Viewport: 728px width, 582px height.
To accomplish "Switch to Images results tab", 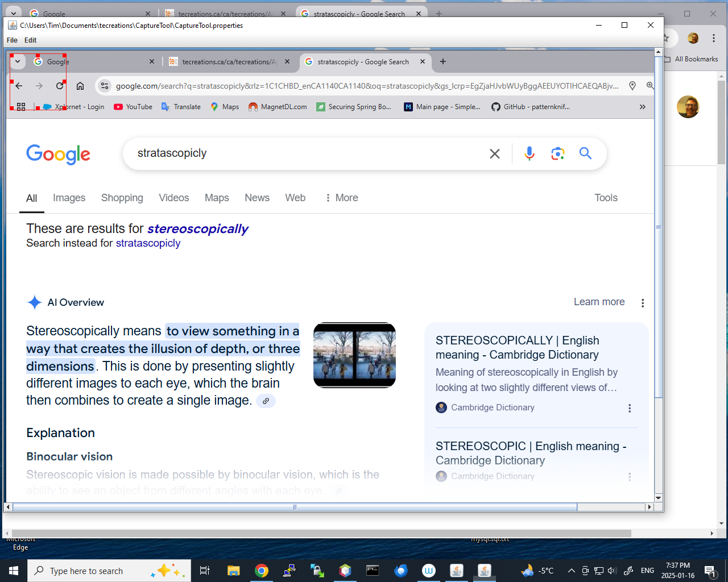I will 69,198.
